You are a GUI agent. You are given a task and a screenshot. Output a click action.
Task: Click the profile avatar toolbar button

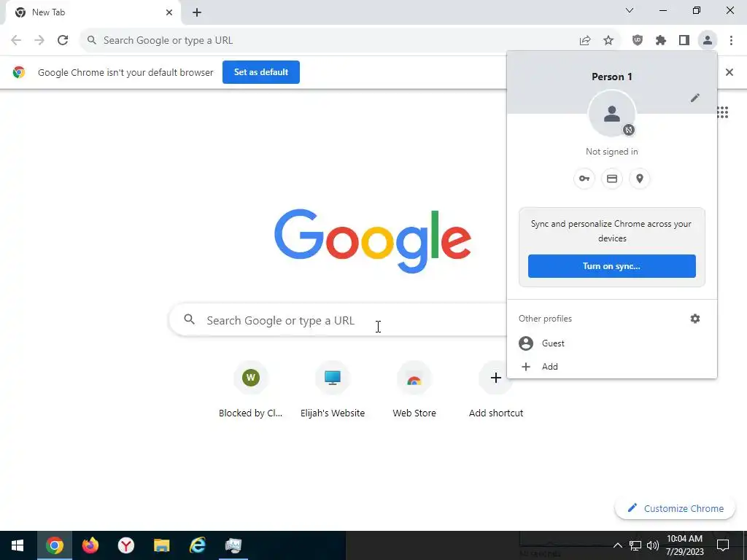click(708, 41)
